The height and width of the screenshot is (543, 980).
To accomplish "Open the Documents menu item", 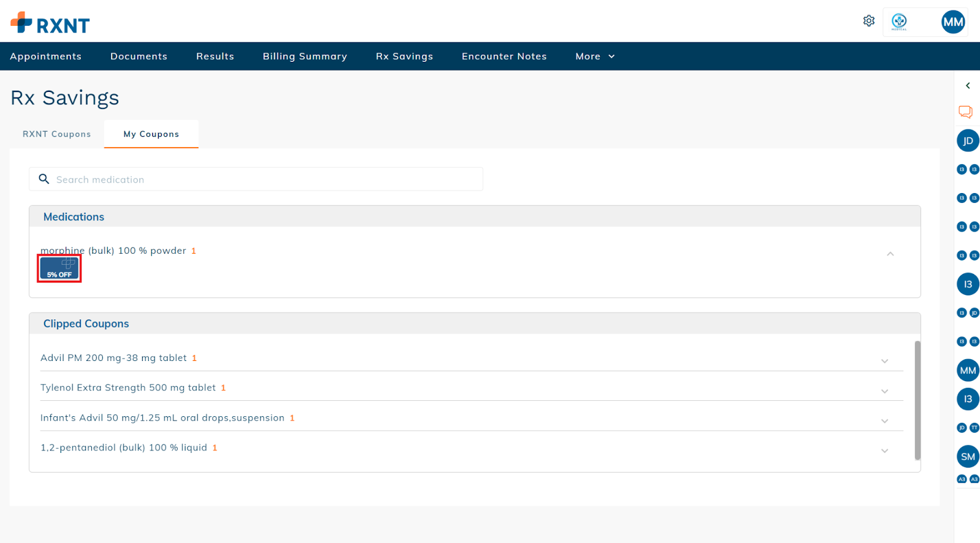I will [x=139, y=56].
